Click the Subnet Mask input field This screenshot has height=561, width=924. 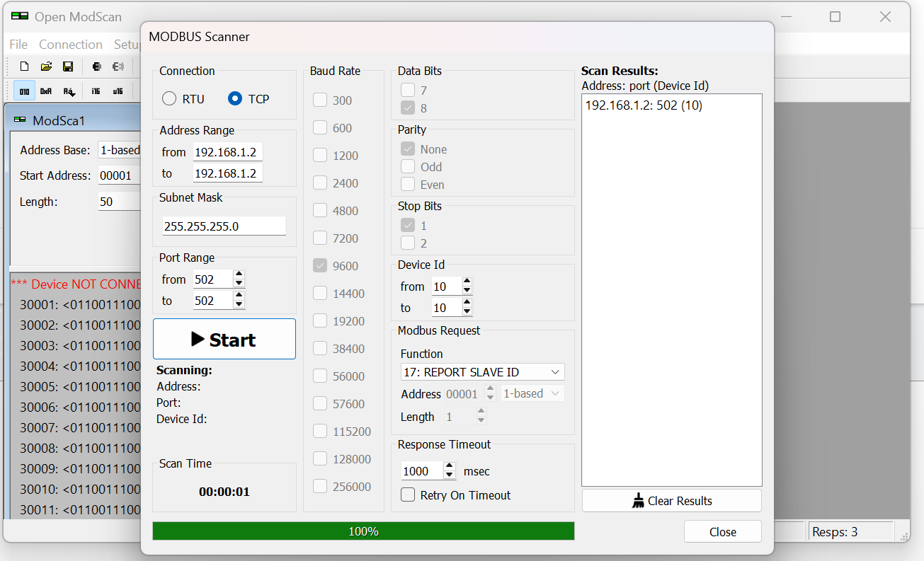click(x=224, y=226)
